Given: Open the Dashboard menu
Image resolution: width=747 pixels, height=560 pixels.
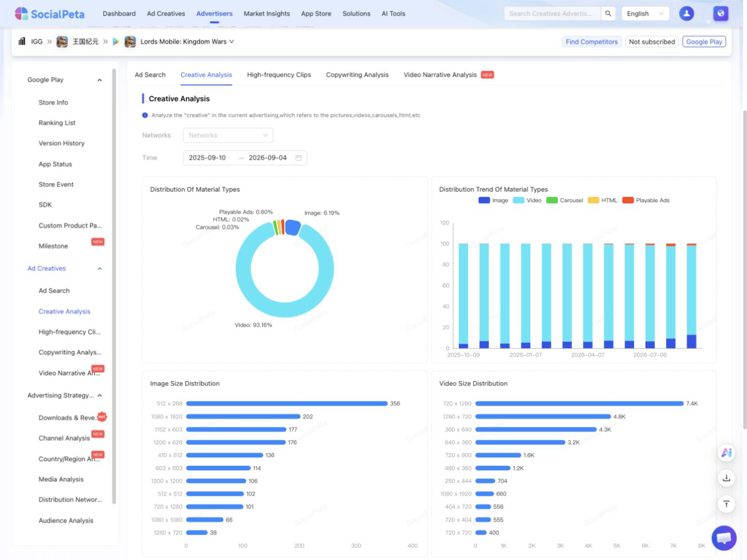Looking at the screenshot, I should coord(119,14).
